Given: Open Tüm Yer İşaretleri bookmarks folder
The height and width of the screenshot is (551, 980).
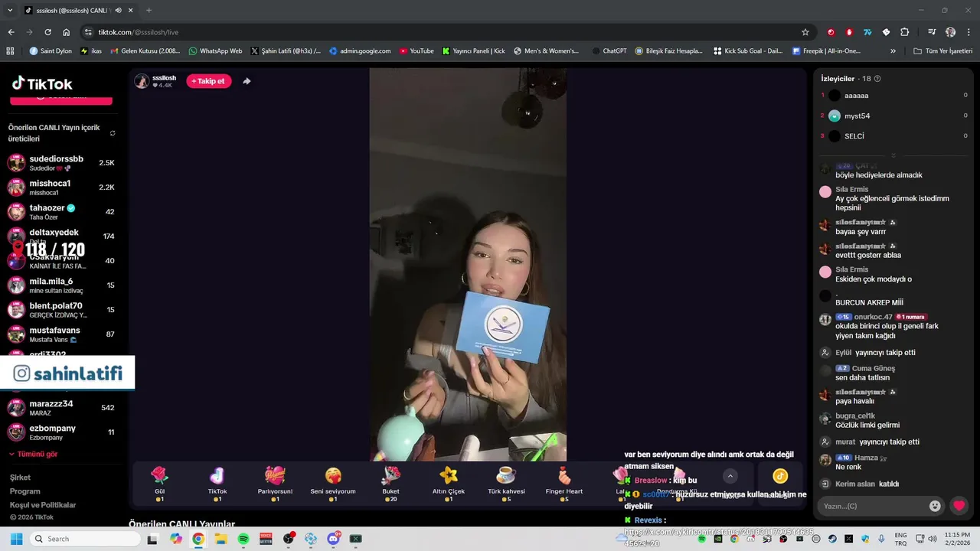Looking at the screenshot, I should click(x=942, y=51).
